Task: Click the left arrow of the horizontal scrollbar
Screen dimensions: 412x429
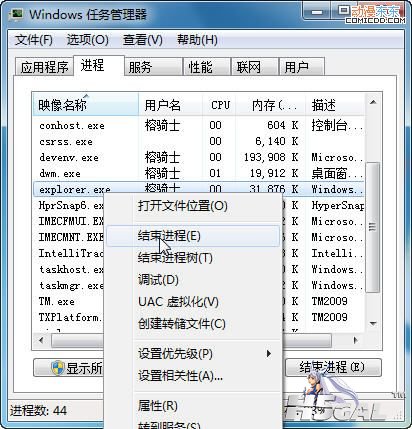Action: [41, 340]
